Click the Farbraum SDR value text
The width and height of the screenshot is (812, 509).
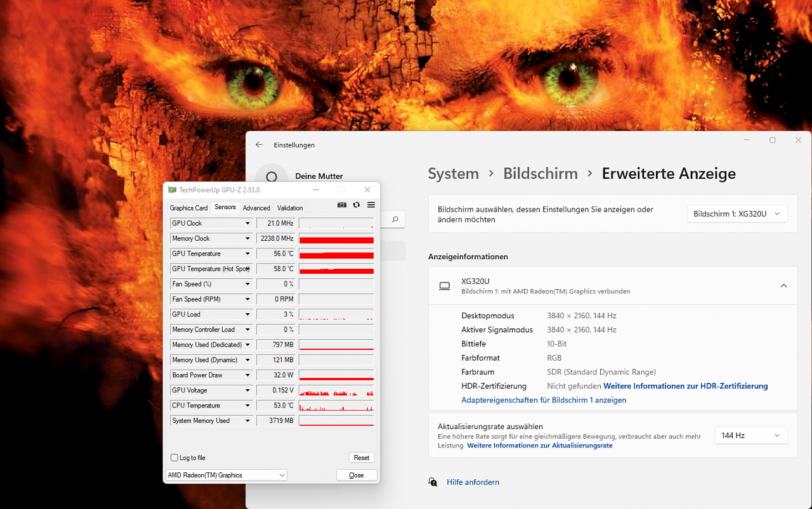click(601, 372)
